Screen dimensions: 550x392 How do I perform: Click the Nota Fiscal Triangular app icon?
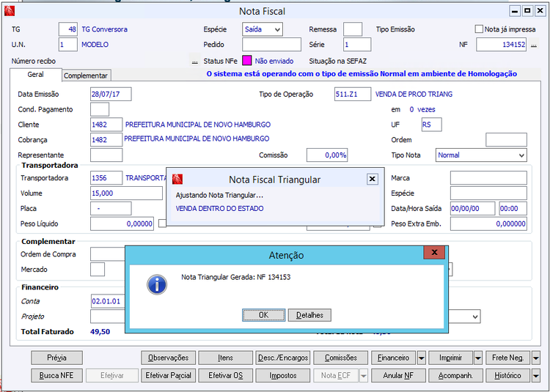[x=177, y=180]
